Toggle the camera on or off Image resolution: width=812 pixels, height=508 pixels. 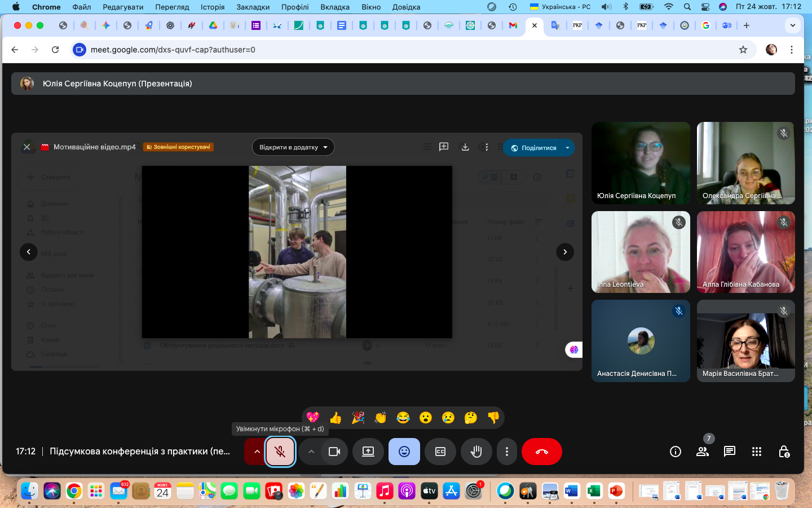click(x=334, y=452)
